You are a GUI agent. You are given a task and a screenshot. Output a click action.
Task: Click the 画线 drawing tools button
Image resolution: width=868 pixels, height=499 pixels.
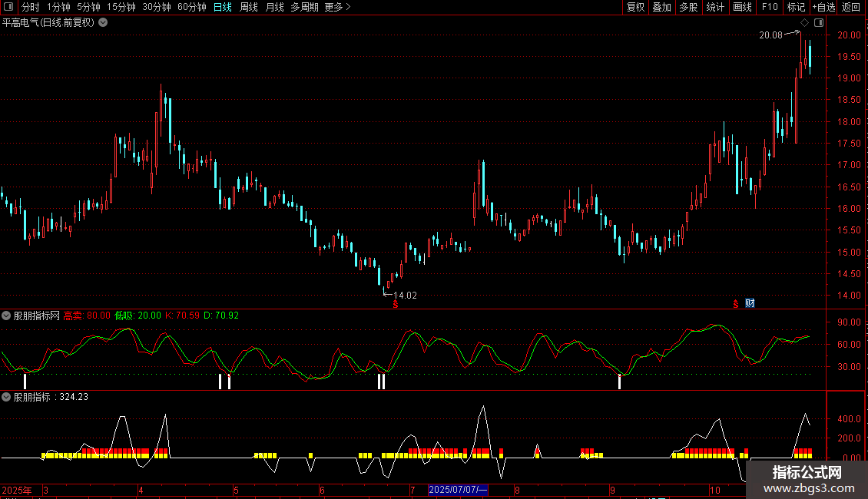(x=742, y=7)
